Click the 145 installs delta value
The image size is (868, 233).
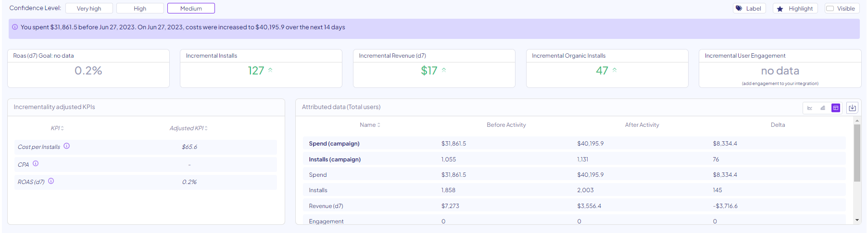coord(717,190)
